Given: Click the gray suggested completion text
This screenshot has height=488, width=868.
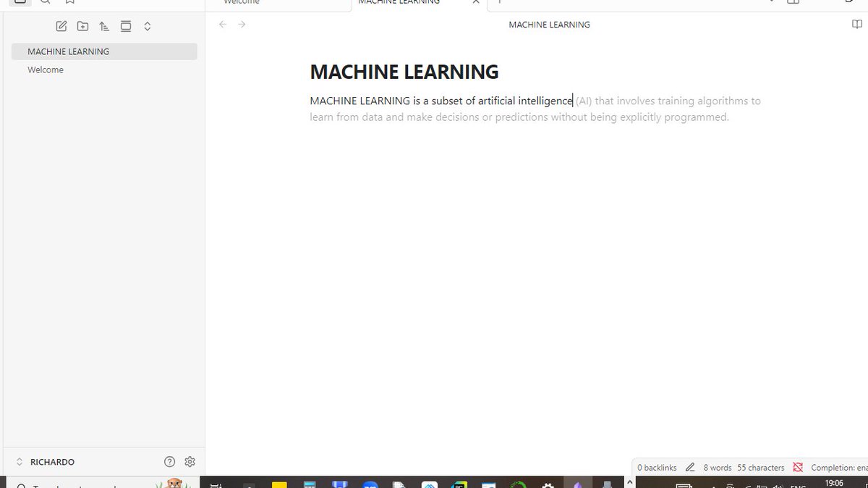Looking at the screenshot, I should pyautogui.click(x=535, y=109).
